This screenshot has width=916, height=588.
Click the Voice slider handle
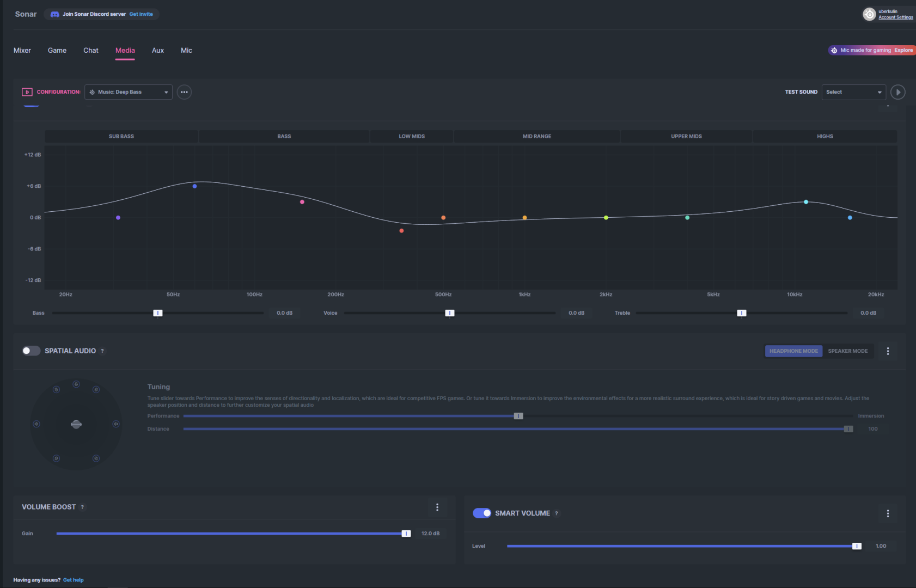450,313
